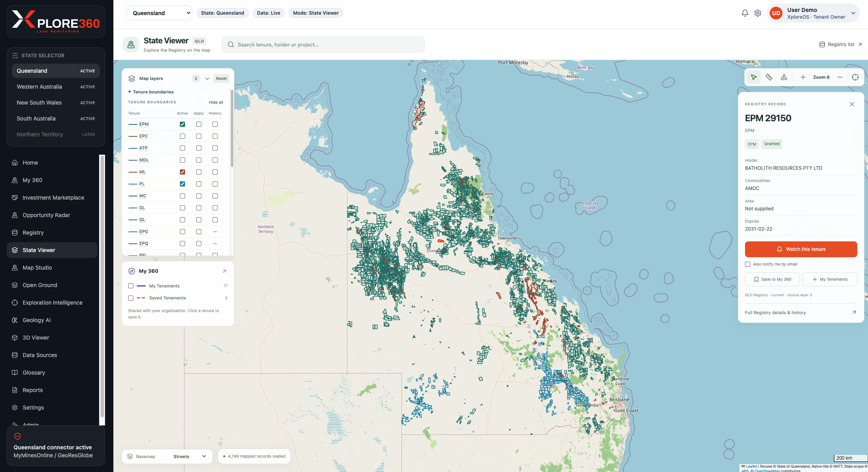Click the full registry details arrow icon
Image resolution: width=868 pixels, height=472 pixels.
pos(854,313)
